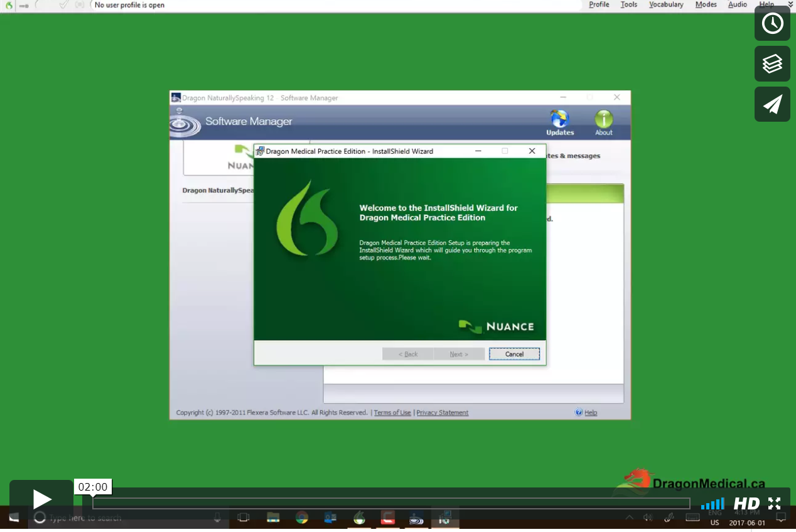Image resolution: width=796 pixels, height=532 pixels.
Task: Toggle HD video quality
Action: [x=746, y=504]
